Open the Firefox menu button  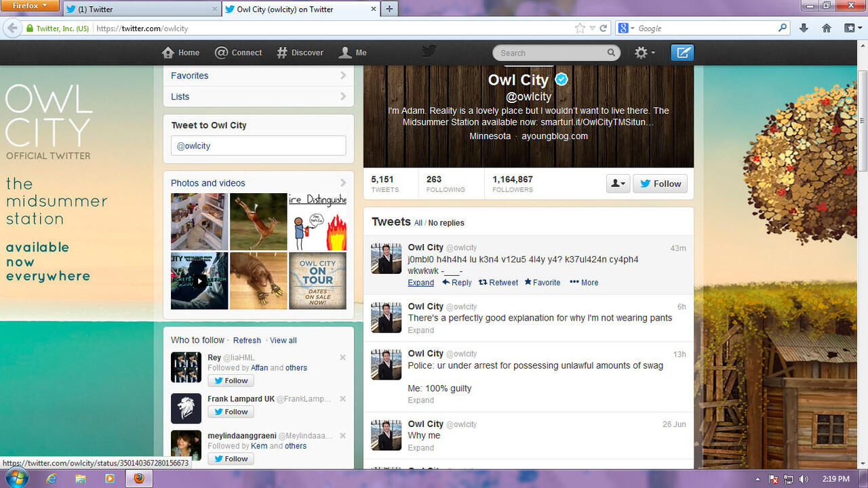point(31,6)
